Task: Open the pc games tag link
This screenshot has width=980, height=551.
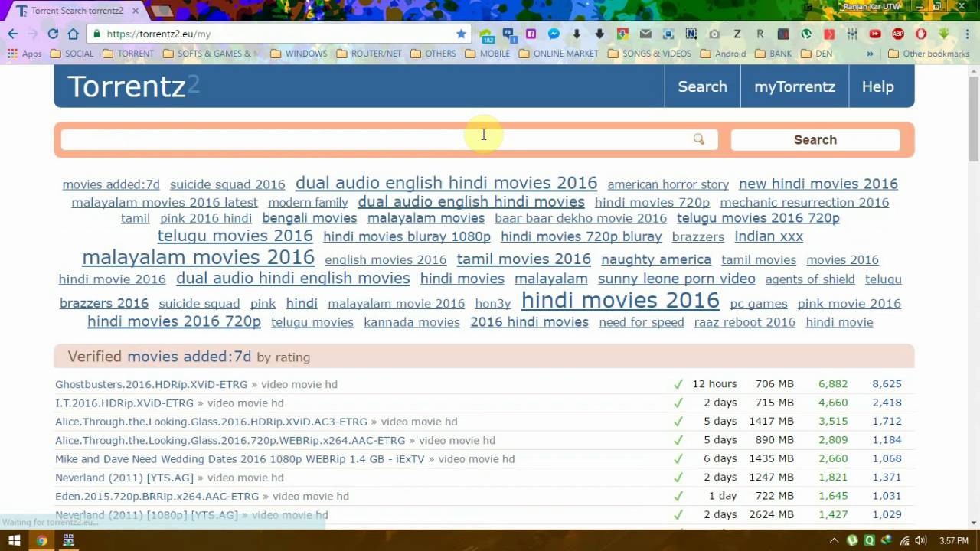Action: coord(759,304)
